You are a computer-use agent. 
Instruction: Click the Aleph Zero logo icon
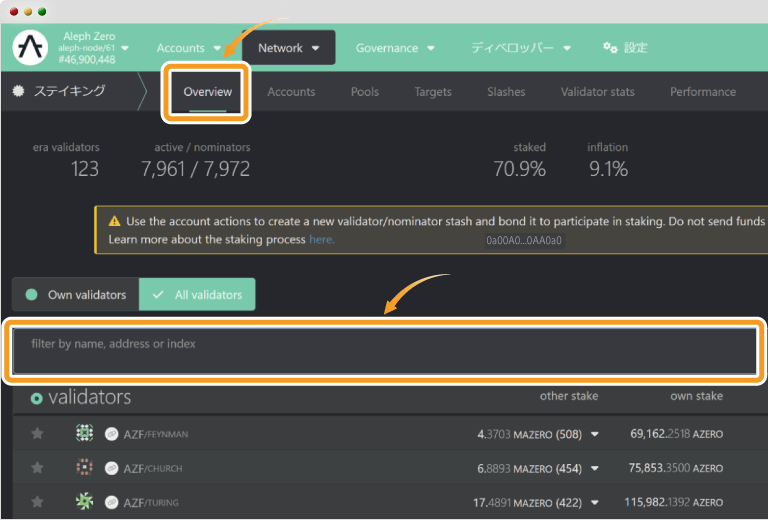click(31, 47)
